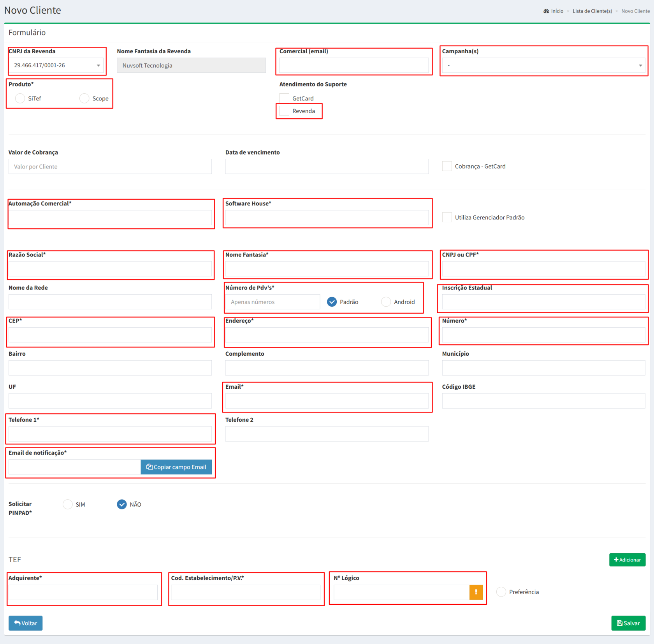Check the Revenda support checkbox
Viewport: 654px width, 644px height.
(284, 111)
